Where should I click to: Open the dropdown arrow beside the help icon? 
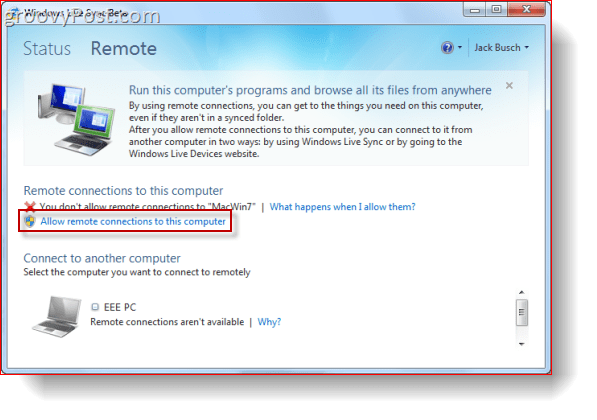tap(460, 48)
